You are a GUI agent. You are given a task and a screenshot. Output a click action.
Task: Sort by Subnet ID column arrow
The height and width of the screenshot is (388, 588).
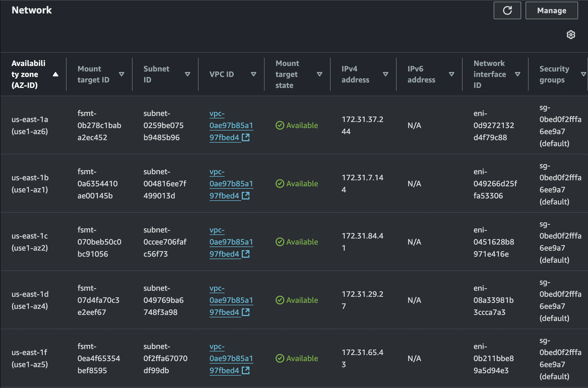click(188, 74)
